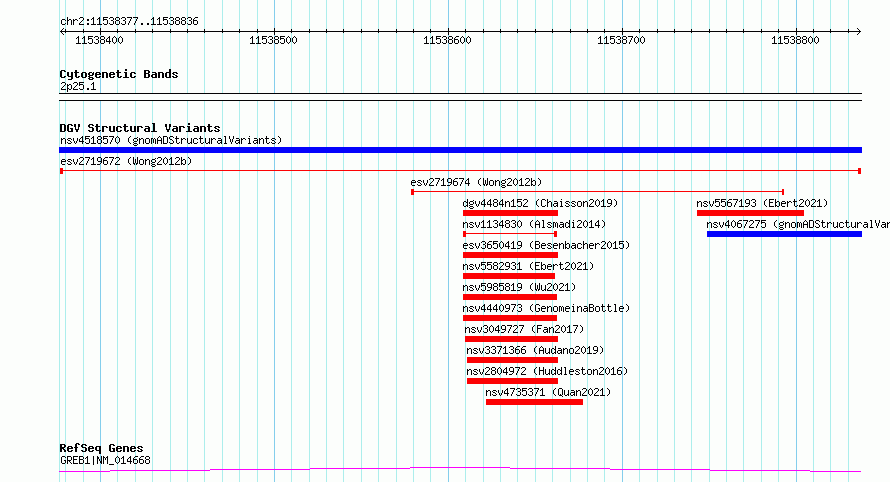Select nsv3049727 (Fan2017) variant label
Image resolution: width=890 pixels, height=482 pixels.
click(x=524, y=329)
